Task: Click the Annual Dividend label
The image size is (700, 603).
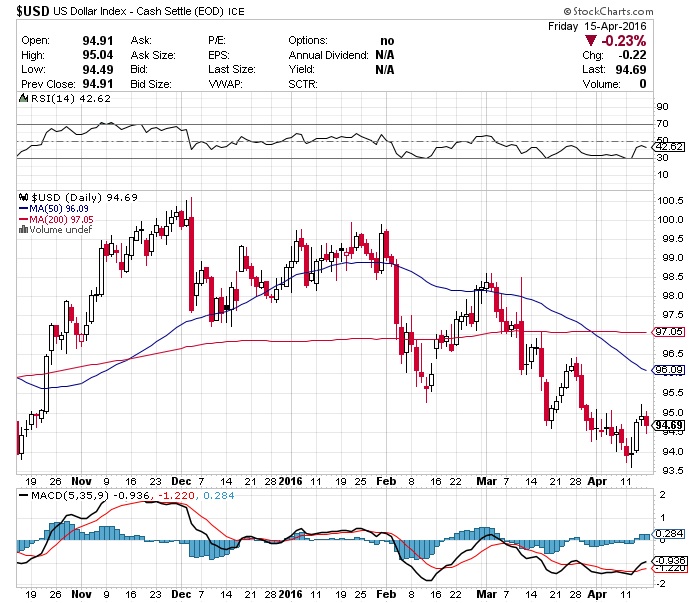Action: coord(329,55)
